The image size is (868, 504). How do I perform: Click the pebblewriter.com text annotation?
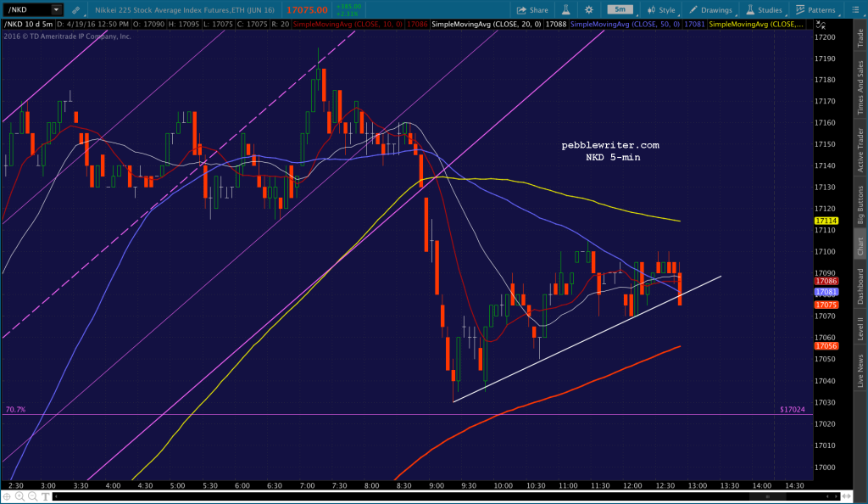610,145
